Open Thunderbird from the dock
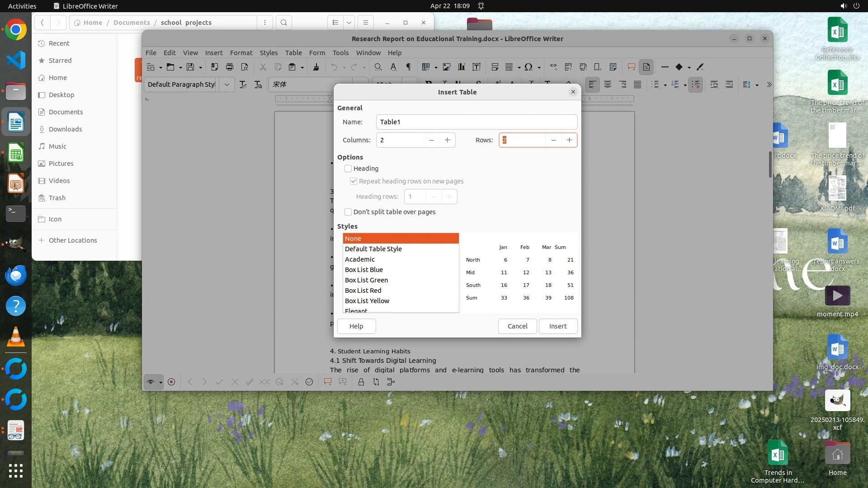Viewport: 868px width, 488px height. tap(16, 276)
